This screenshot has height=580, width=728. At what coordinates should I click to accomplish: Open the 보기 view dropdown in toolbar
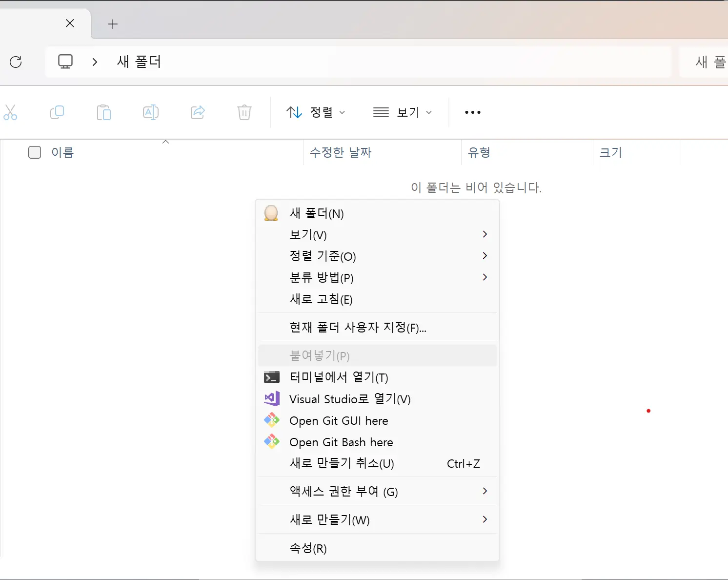tap(403, 112)
